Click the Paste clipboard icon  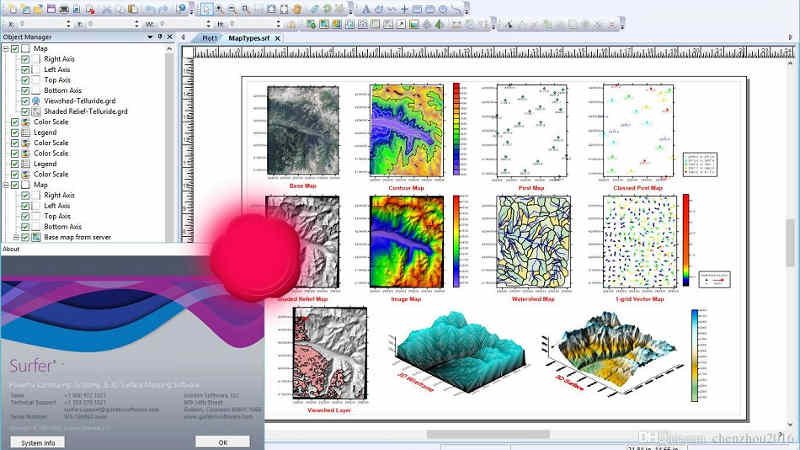coord(133,9)
